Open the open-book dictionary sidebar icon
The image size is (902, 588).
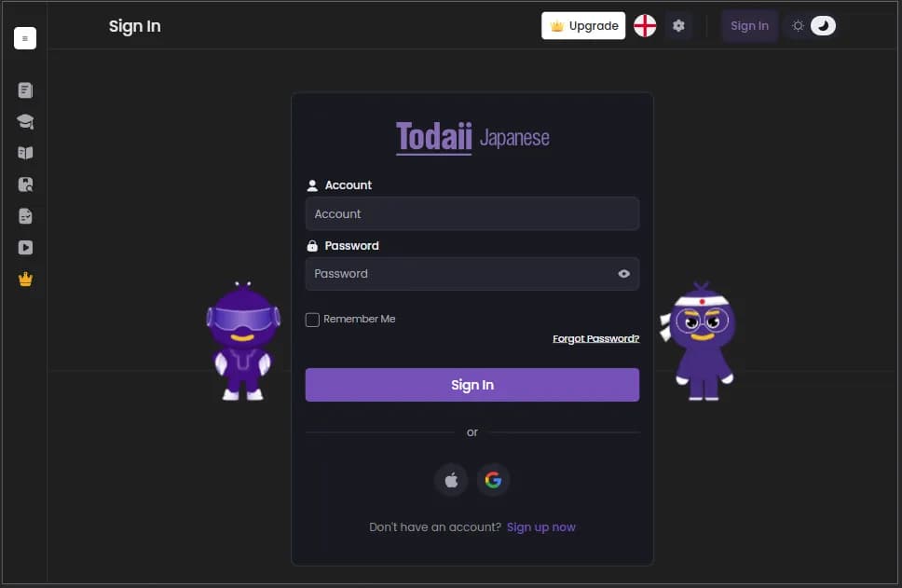click(x=25, y=153)
